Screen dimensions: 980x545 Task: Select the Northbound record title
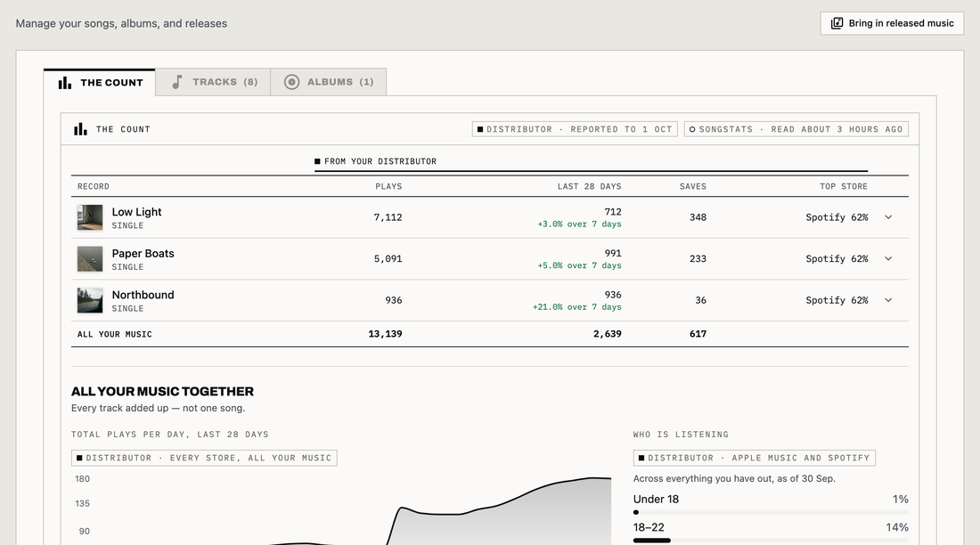point(143,295)
